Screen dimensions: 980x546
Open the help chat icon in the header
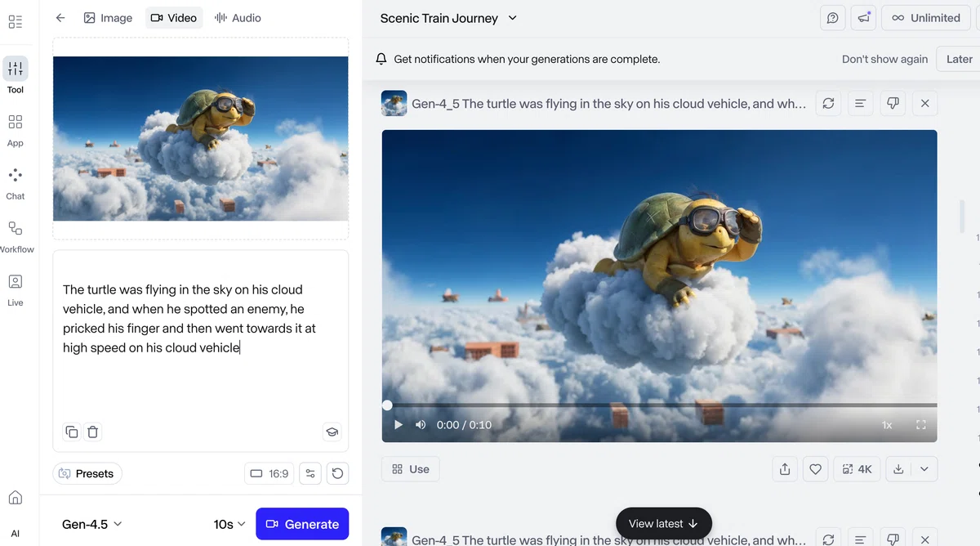(832, 18)
